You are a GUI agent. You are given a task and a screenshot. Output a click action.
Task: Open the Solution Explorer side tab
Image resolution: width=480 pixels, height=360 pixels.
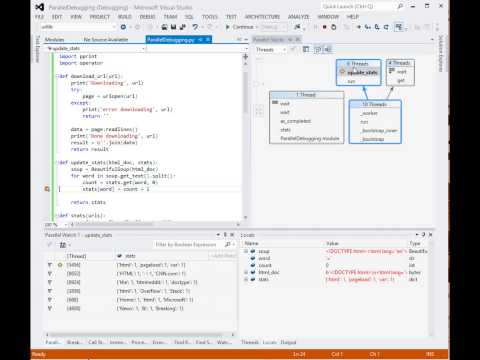point(441,53)
